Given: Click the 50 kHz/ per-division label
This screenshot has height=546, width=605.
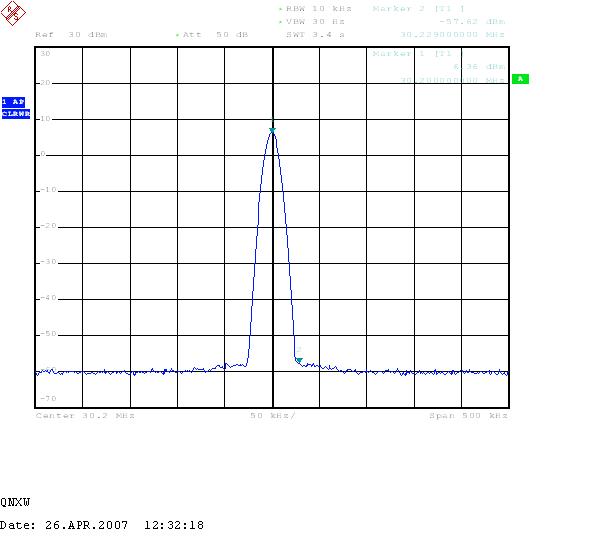Looking at the screenshot, I should tap(272, 414).
